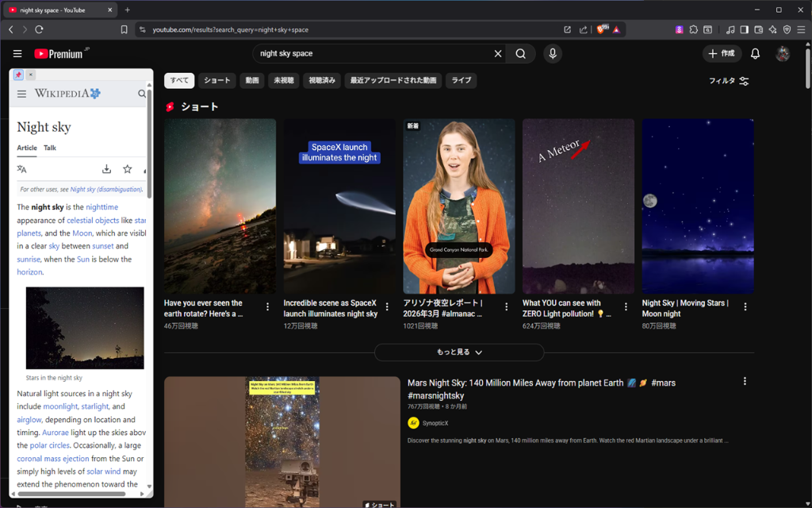Viewport: 812px width, 508px height.
Task: Open notifications via the bell icon
Action: pyautogui.click(x=755, y=53)
